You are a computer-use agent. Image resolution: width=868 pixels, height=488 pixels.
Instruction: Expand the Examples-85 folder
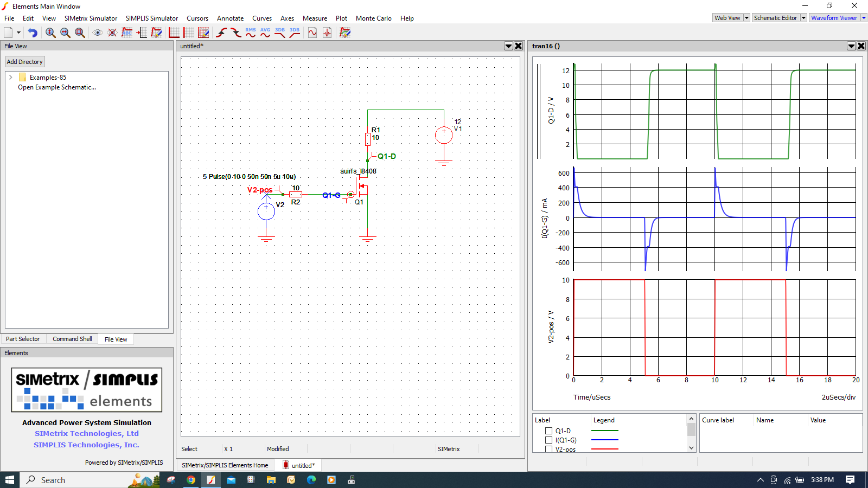(10, 78)
